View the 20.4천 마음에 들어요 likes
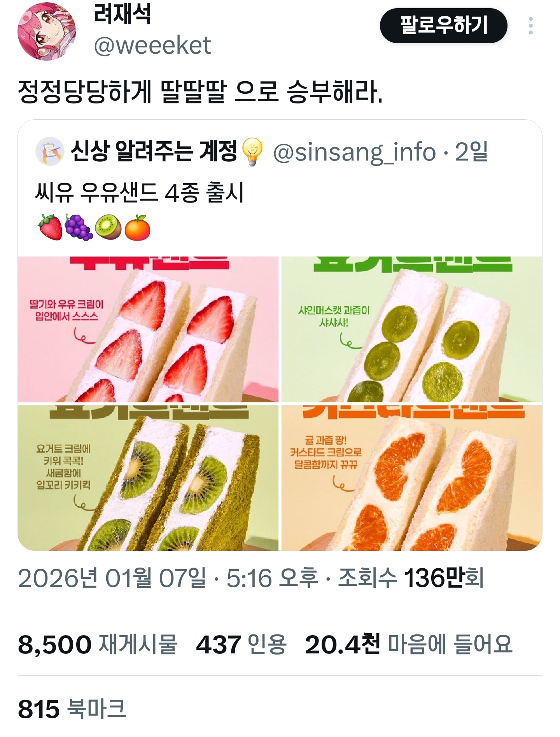Image resolution: width=560 pixels, height=737 pixels. click(409, 644)
